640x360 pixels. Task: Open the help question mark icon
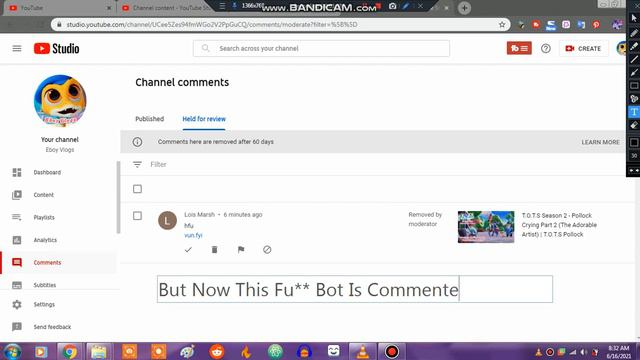pos(545,49)
